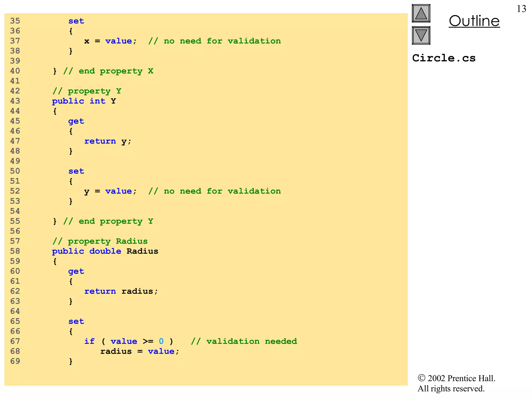Click the 'set' keyword on line 65
The image size is (532, 399).
[76, 321]
